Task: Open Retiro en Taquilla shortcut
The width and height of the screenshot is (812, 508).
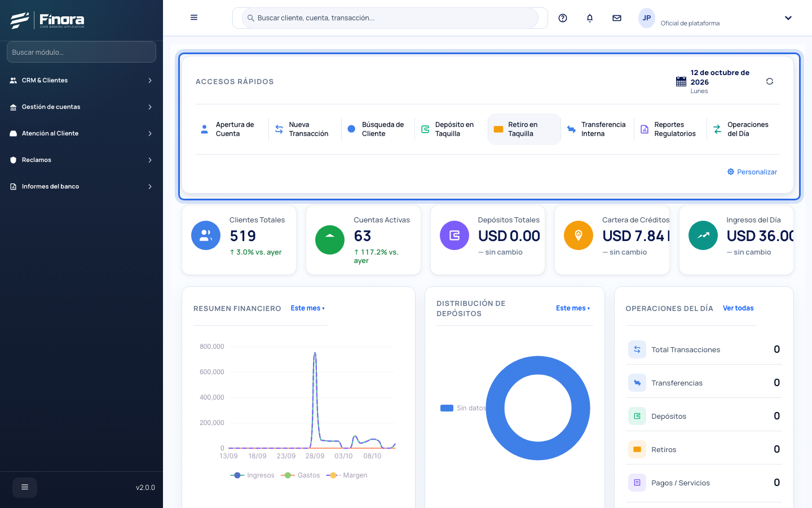Action: tap(524, 129)
